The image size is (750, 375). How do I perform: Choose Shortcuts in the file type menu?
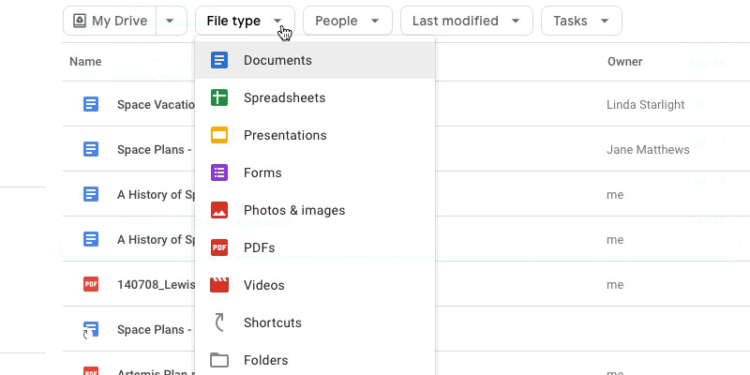point(315,322)
